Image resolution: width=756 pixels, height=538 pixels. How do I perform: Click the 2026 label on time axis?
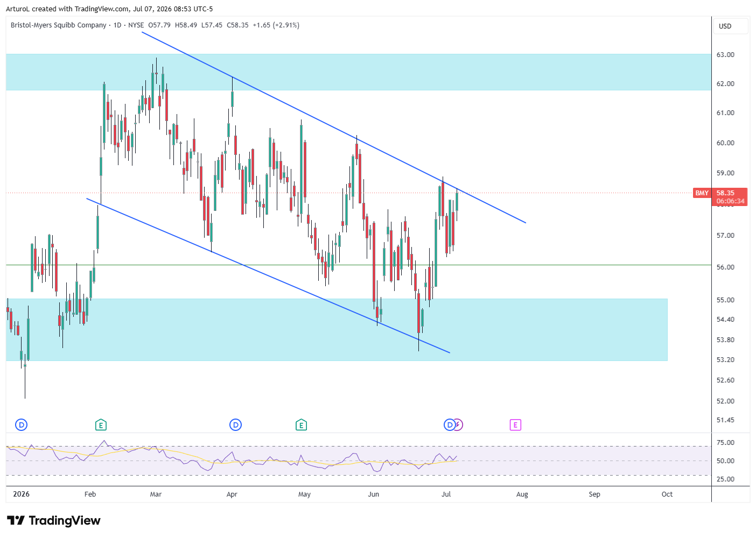click(x=21, y=494)
